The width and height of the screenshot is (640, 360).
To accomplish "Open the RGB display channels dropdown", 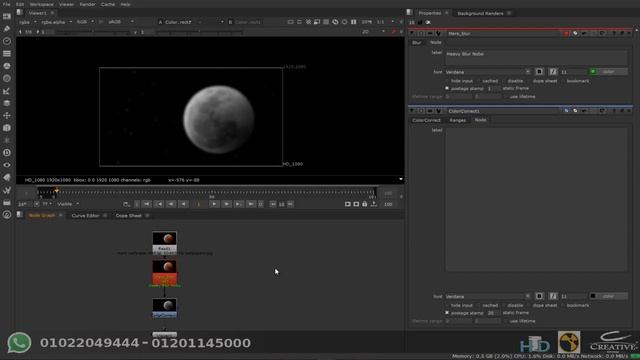I will (85, 22).
